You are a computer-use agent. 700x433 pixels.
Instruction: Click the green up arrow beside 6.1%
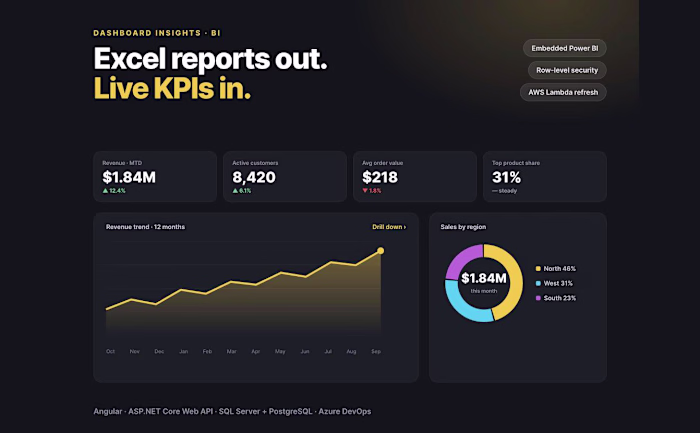click(x=235, y=191)
